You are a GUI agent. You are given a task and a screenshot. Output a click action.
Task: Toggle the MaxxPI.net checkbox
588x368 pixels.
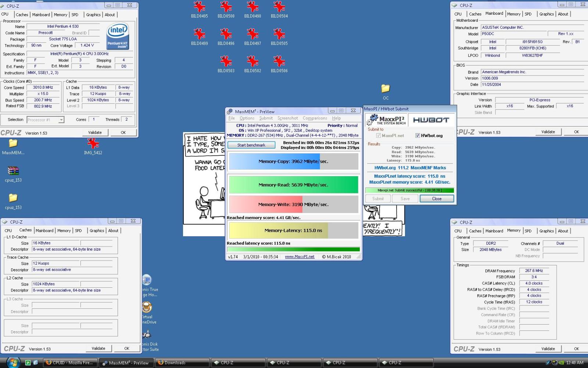click(x=378, y=135)
